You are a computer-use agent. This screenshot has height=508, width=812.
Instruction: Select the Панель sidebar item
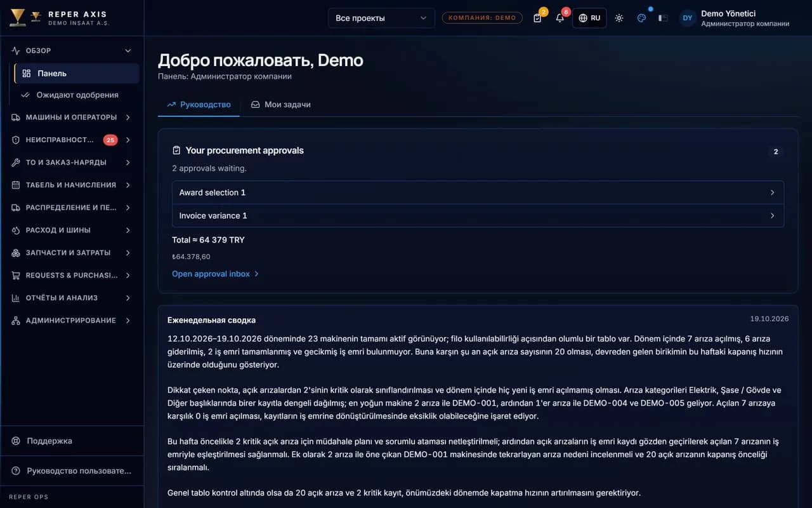tap(77, 73)
